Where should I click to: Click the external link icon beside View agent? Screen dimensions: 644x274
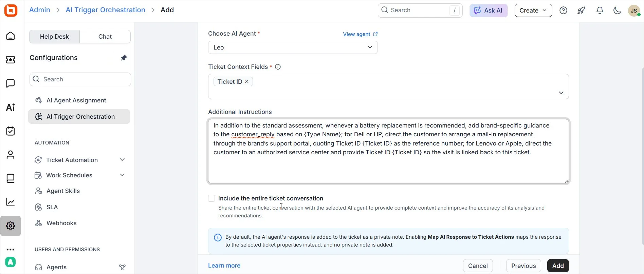coord(375,34)
